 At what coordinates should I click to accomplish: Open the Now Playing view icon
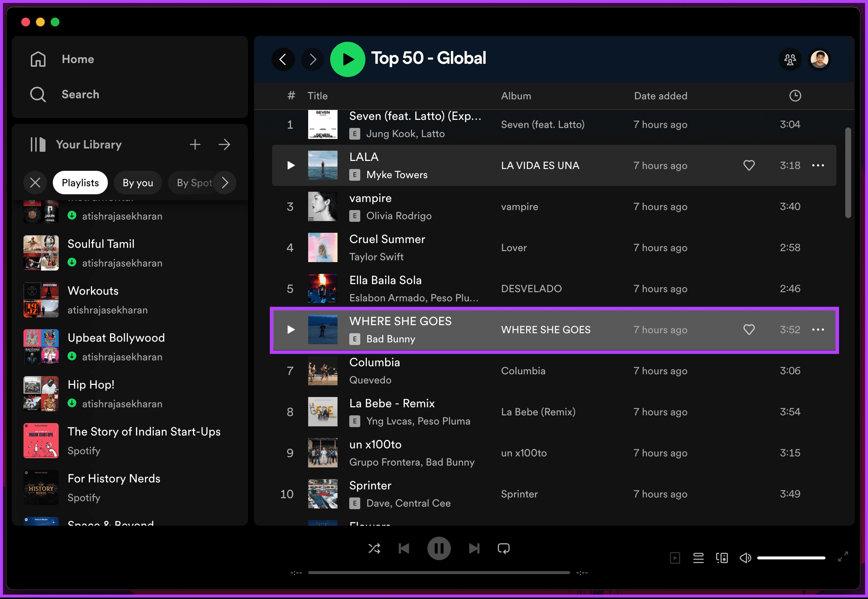tap(675, 558)
